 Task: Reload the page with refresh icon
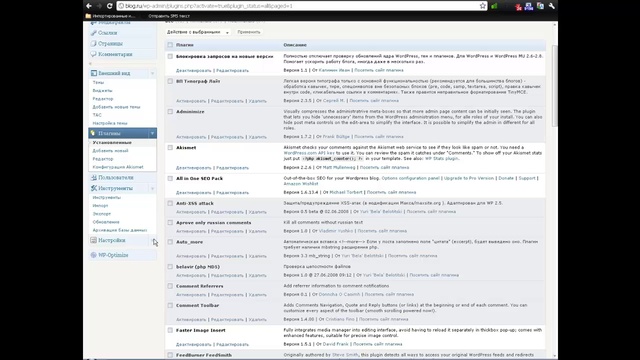tap(109, 6)
